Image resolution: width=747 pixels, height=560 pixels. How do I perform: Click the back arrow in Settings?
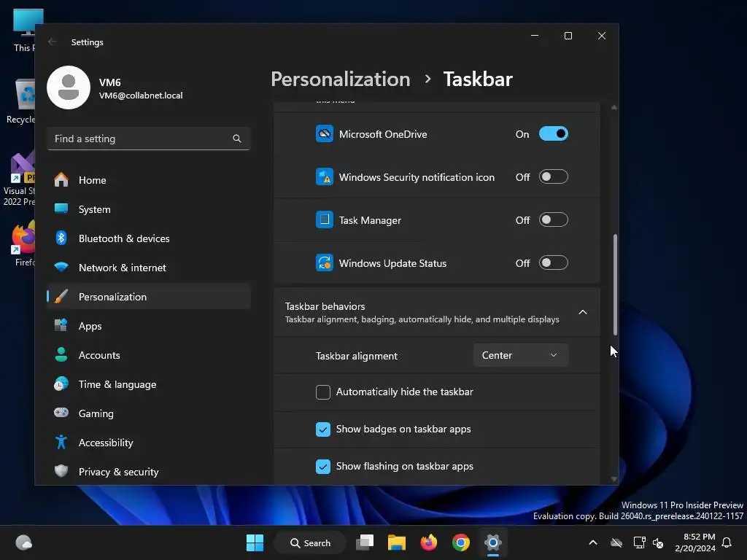[53, 42]
